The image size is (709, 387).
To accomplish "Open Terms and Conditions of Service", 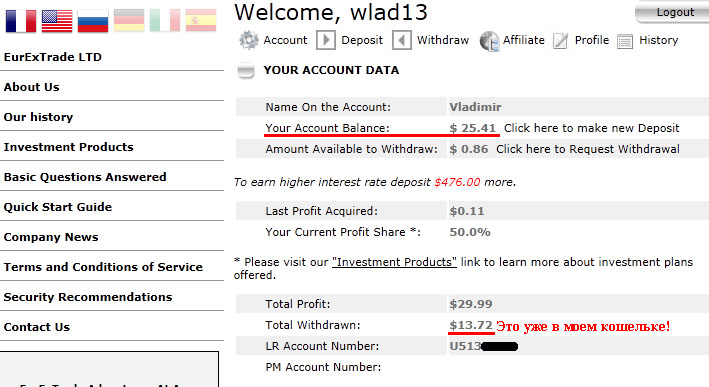I will point(103,267).
